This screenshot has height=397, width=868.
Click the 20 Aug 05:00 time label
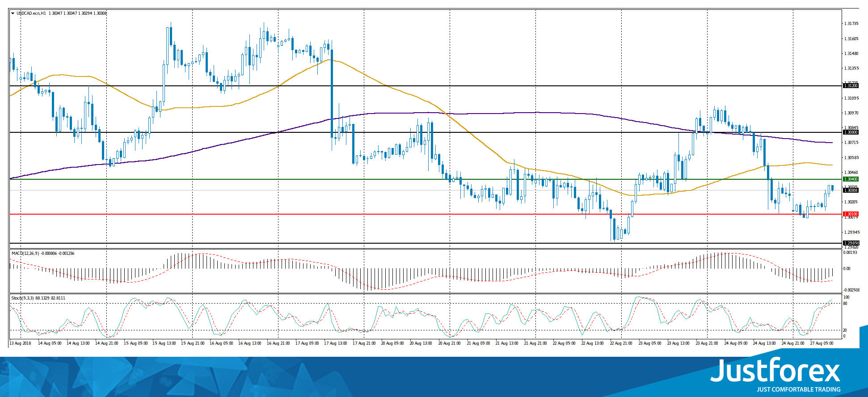pos(393,343)
